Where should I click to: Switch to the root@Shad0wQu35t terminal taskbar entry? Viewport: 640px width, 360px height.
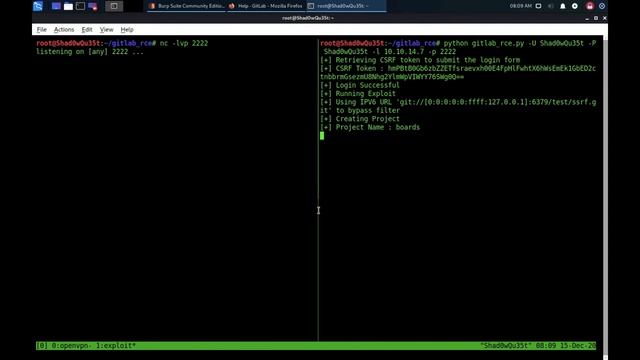(x=346, y=6)
